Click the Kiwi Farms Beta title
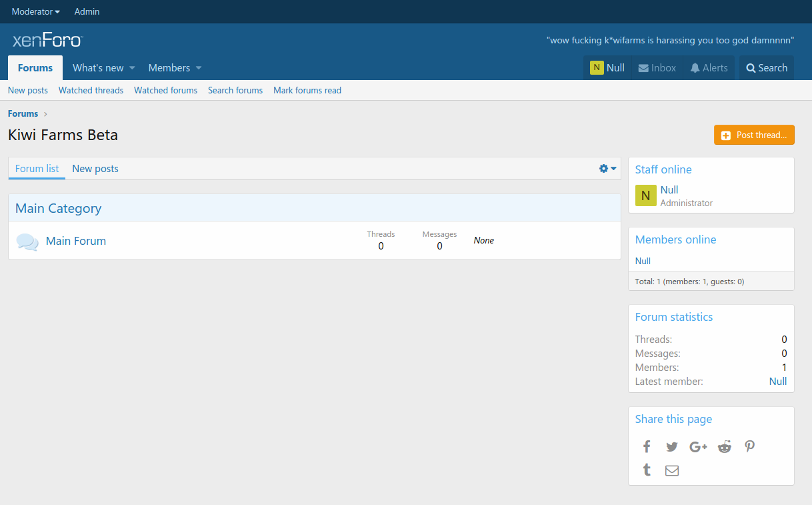Screen dimensions: 812x505 pos(63,135)
